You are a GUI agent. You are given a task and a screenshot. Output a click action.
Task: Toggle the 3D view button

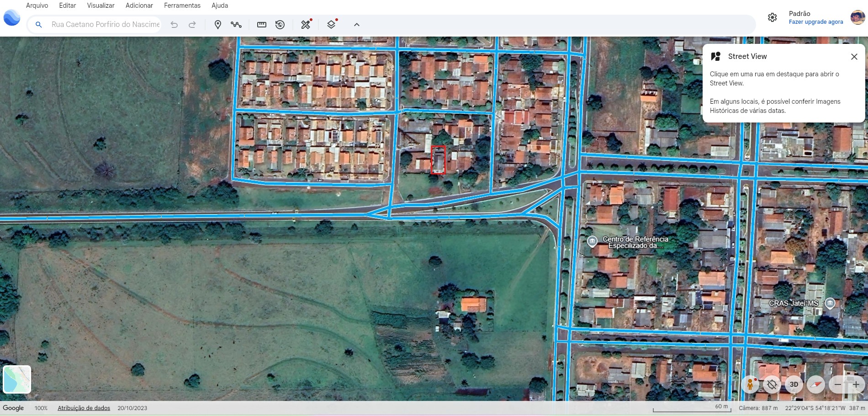(794, 384)
